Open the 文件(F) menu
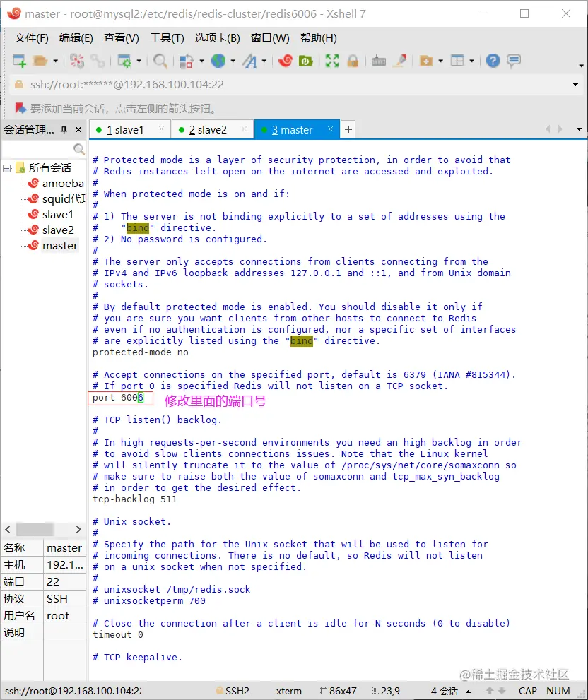The height and width of the screenshot is (700, 588). tap(31, 38)
